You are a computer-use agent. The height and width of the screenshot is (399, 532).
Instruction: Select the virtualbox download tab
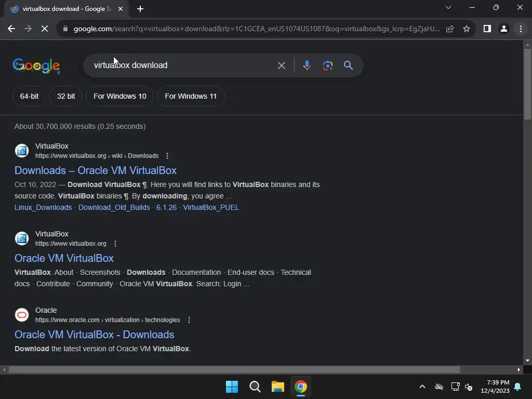(66, 9)
